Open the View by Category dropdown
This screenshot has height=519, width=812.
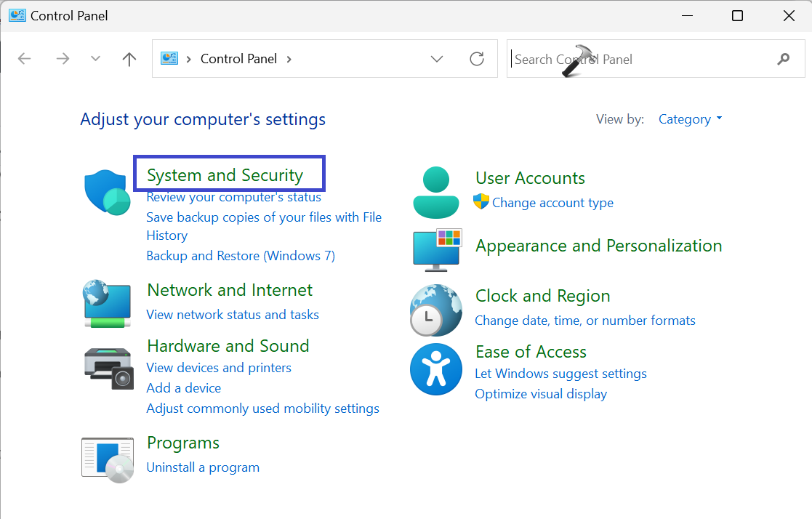[x=690, y=119]
